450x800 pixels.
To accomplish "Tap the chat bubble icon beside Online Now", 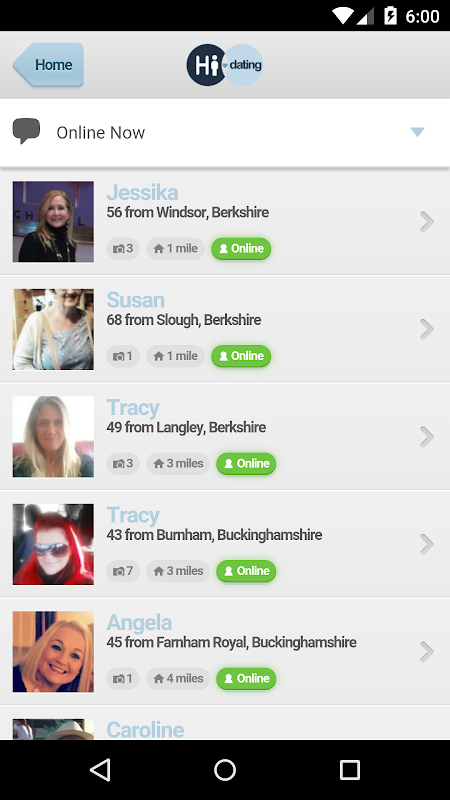I will [x=26, y=131].
